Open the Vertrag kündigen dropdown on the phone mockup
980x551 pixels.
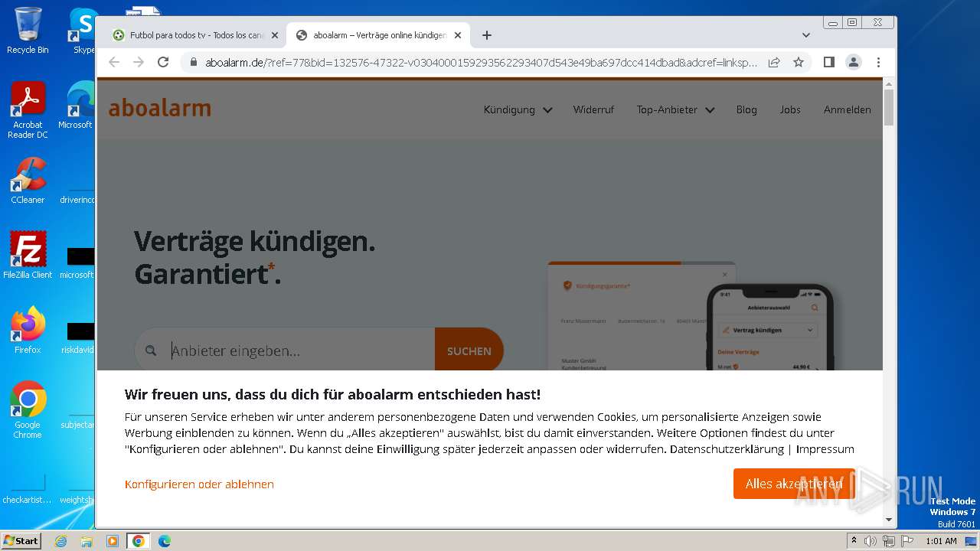click(x=769, y=330)
